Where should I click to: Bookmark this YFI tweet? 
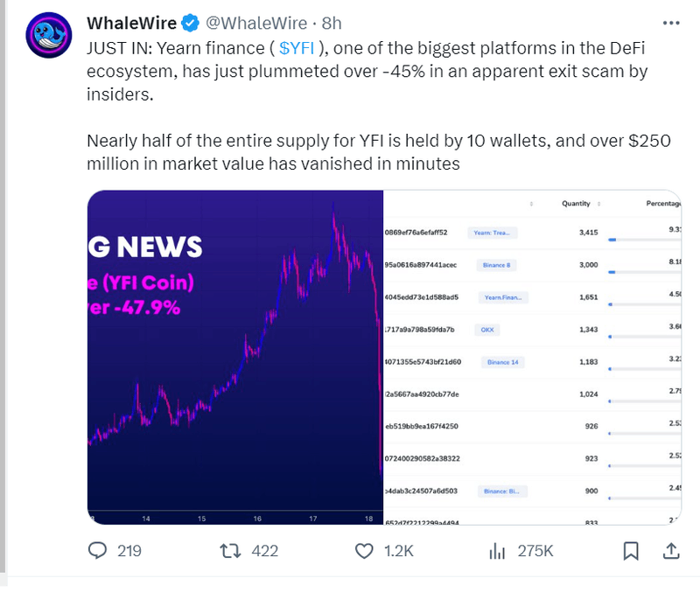pos(630,551)
